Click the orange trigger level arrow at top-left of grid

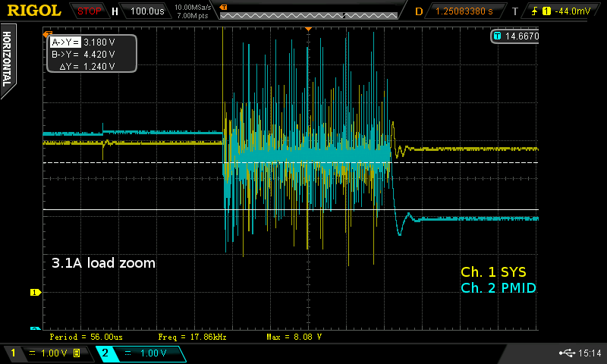tap(47, 34)
